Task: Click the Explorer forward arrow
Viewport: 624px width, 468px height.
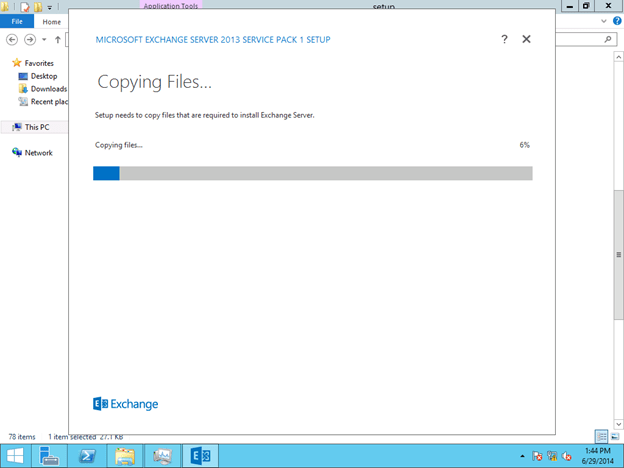Action: [31, 40]
